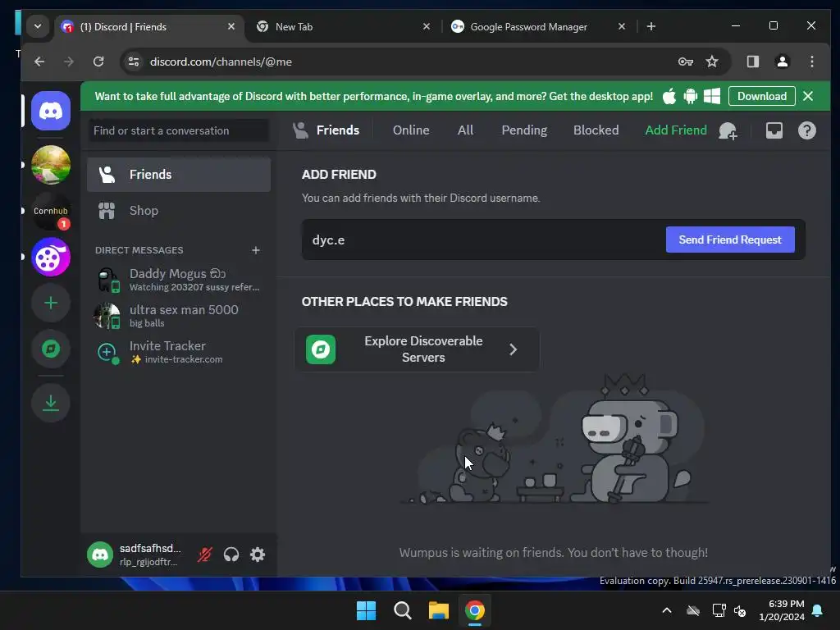Expand Chrome tab search dropdown
840x630 pixels.
(x=38, y=26)
